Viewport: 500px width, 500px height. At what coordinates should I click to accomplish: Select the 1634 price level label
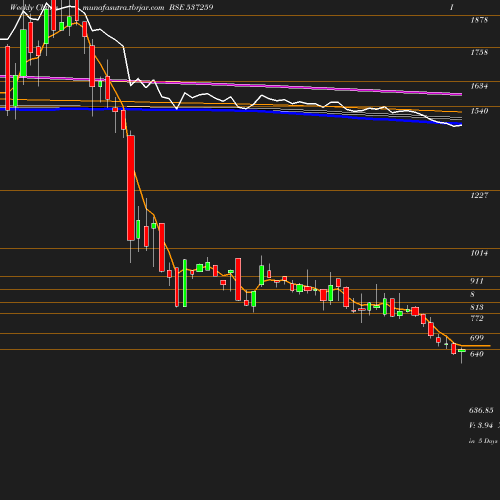(x=479, y=86)
